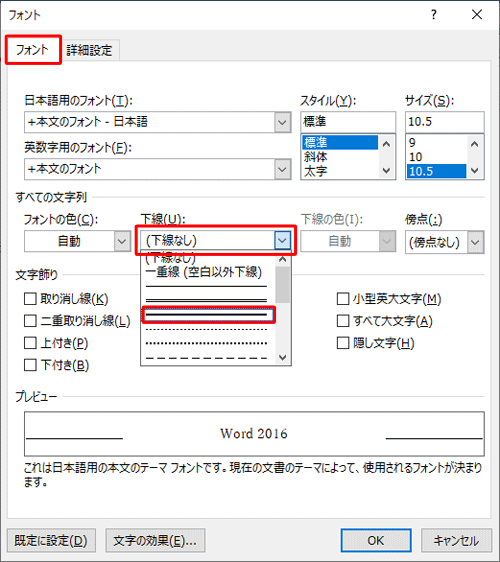Screen dimensions: 500x562
Task: Click the underline list scrollbar thumb
Action: [x=283, y=285]
